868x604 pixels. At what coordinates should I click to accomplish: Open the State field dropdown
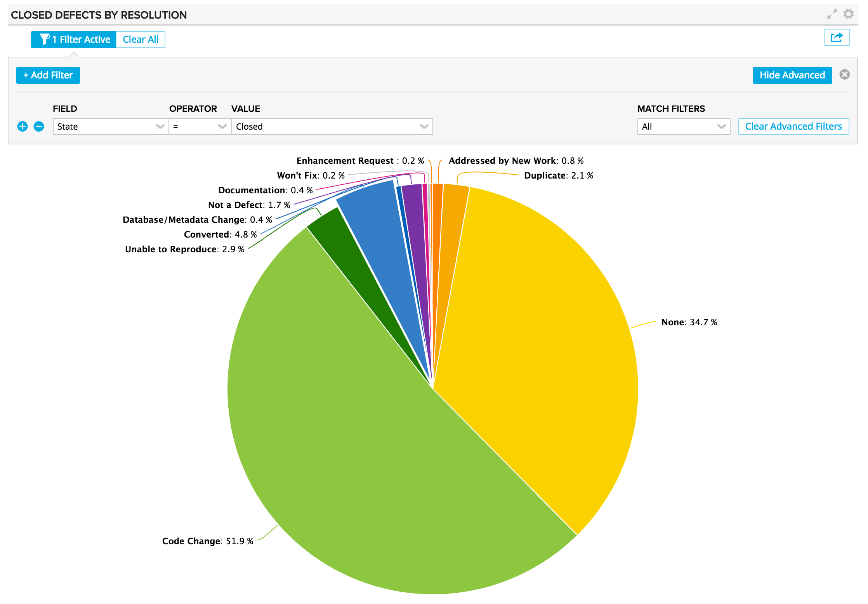111,127
